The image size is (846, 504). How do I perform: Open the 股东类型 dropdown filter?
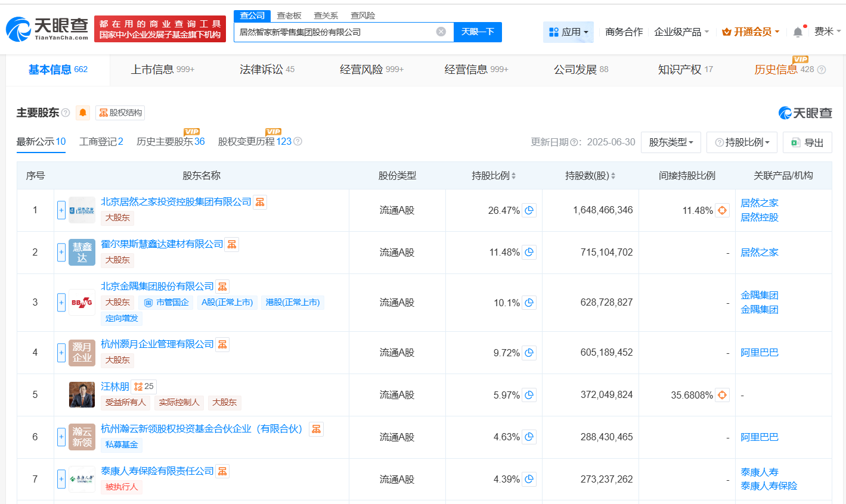click(x=671, y=142)
